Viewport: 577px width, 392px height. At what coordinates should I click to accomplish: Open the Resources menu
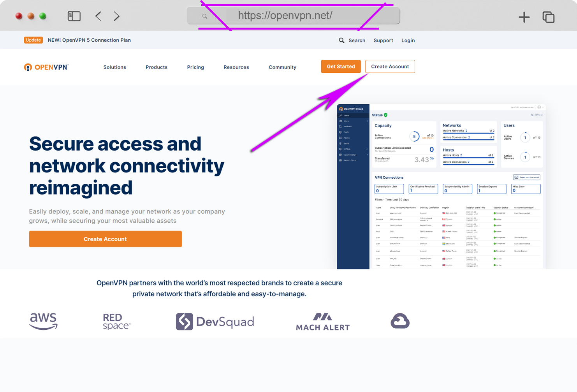pyautogui.click(x=236, y=67)
